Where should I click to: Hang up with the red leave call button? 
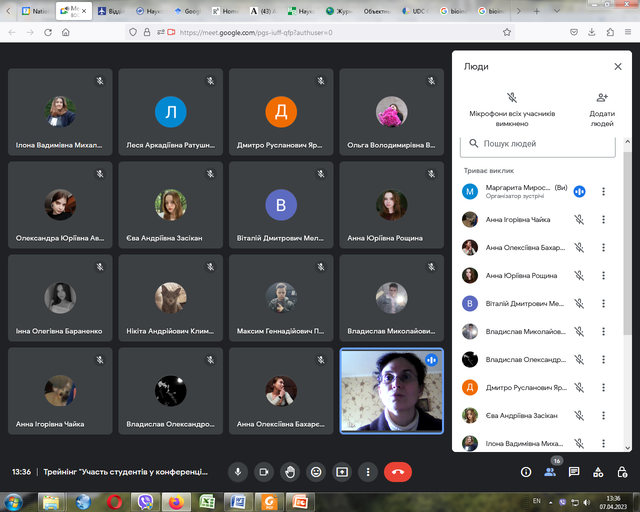(401, 470)
